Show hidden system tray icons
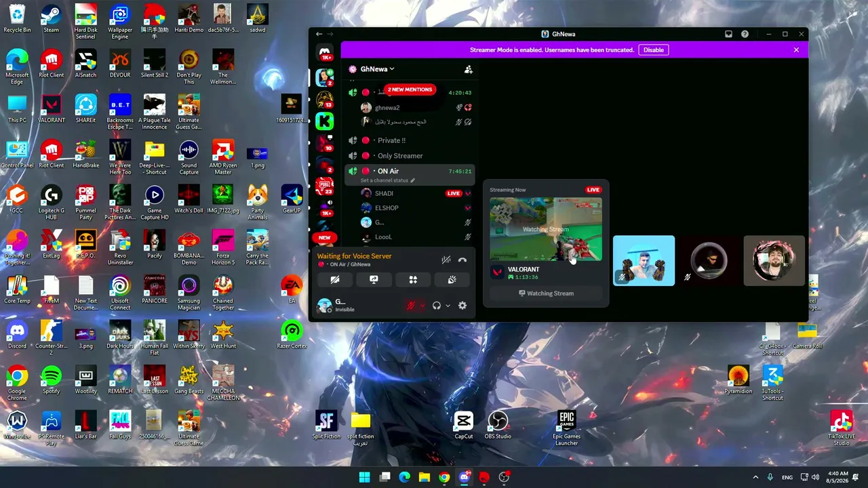 click(755, 477)
